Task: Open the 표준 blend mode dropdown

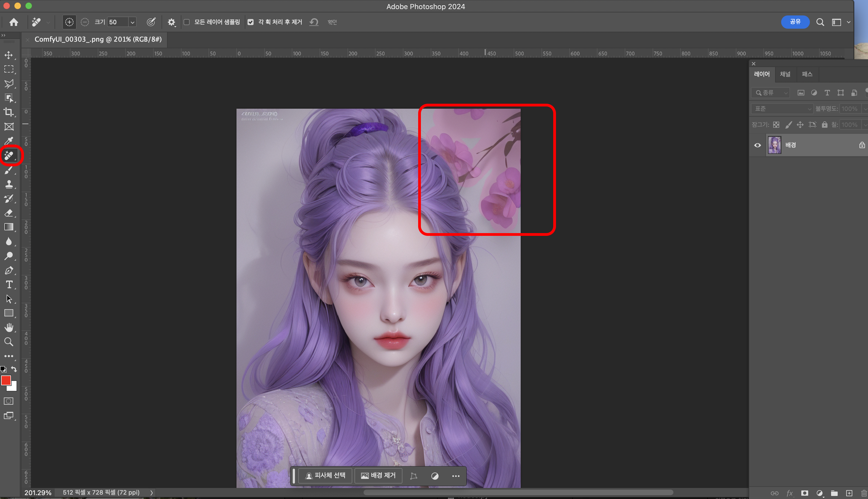Action: coord(782,109)
